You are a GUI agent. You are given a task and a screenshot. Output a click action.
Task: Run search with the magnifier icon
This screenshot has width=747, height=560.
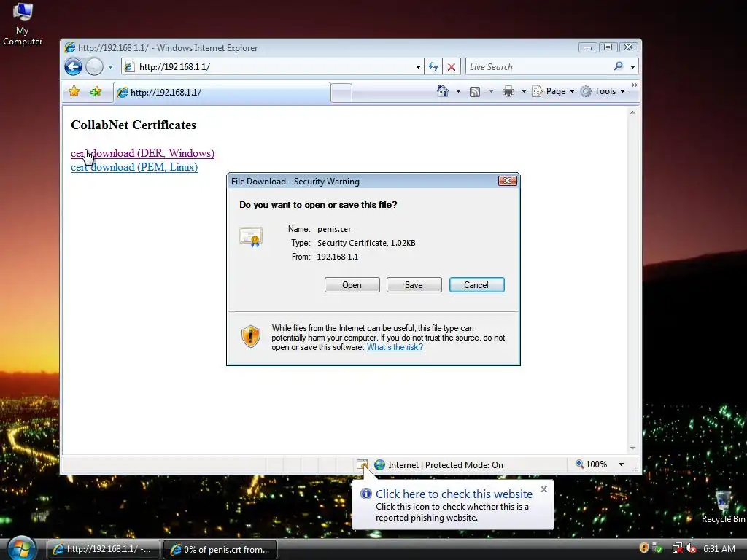(619, 66)
